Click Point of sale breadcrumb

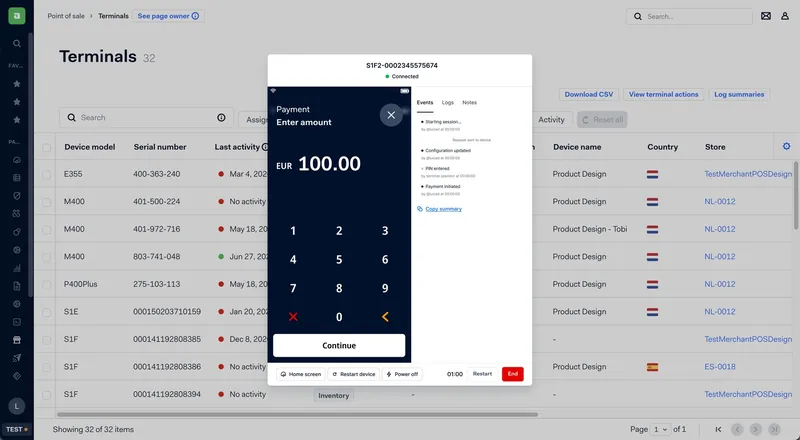click(66, 16)
